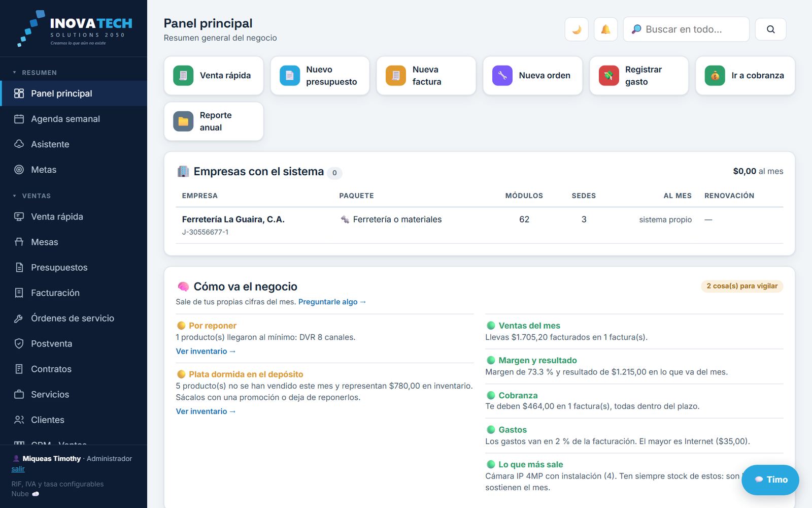Open Presupuestos in sidebar
This screenshot has width=812, height=508.
click(x=74, y=267)
